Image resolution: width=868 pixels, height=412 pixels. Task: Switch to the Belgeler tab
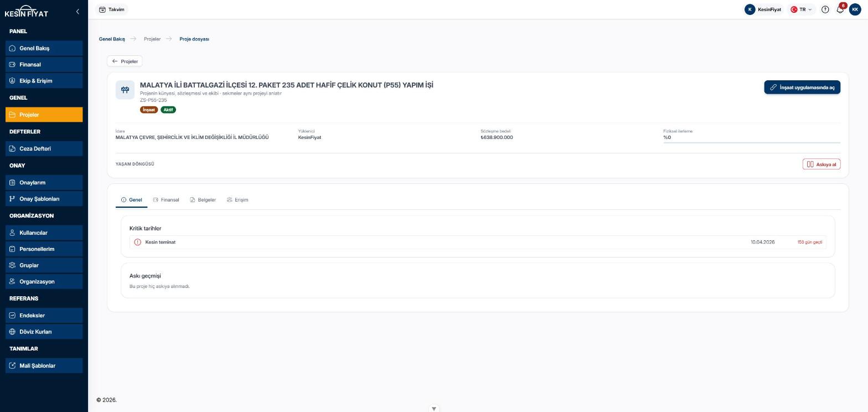tap(203, 200)
